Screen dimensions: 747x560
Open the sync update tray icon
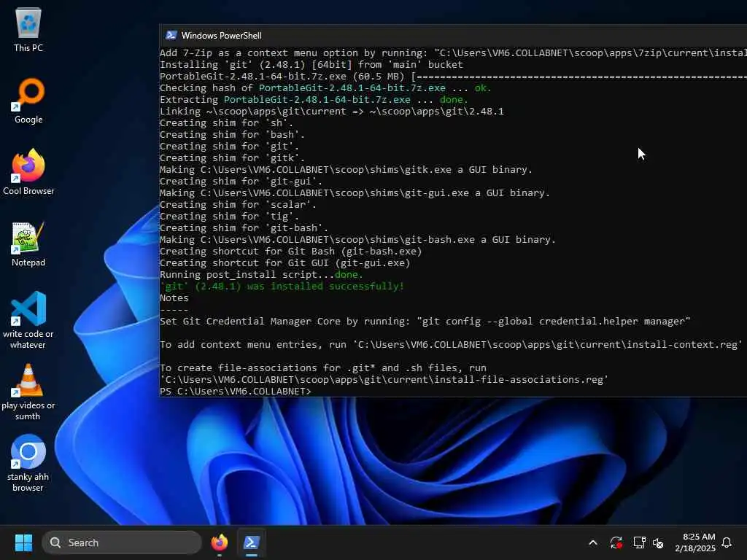point(616,542)
